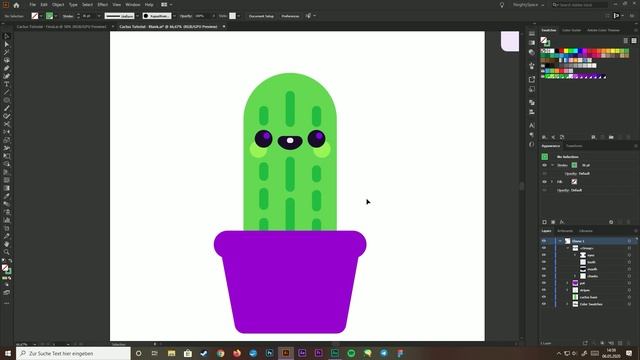The width and height of the screenshot is (640, 360).
Task: Open the Effect menu
Action: pos(102,5)
